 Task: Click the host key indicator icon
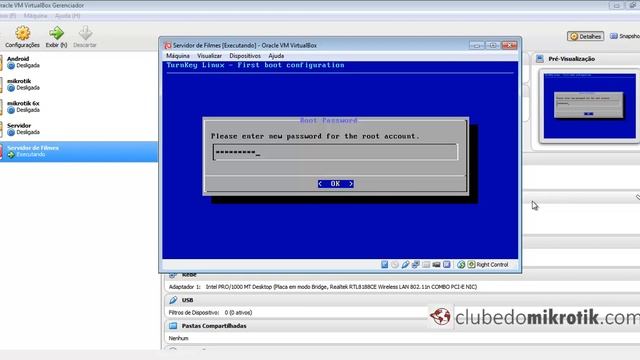click(x=471, y=264)
